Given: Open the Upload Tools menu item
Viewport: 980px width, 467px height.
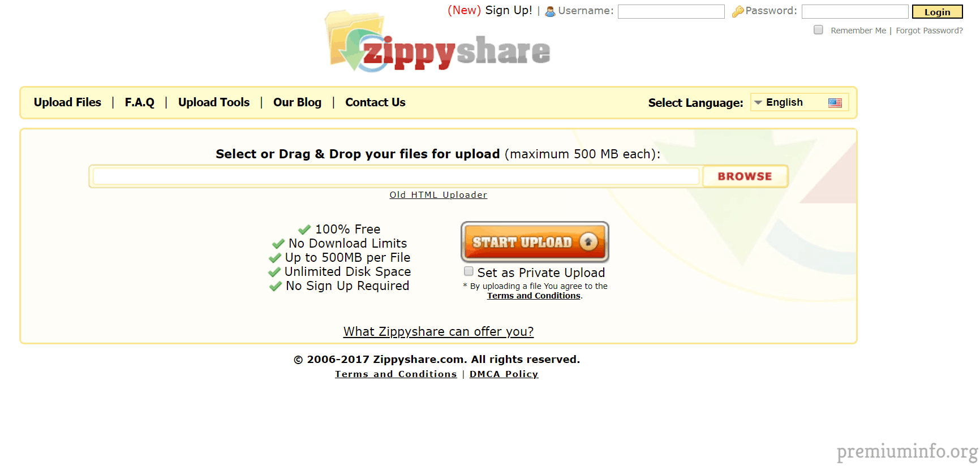Looking at the screenshot, I should 214,102.
